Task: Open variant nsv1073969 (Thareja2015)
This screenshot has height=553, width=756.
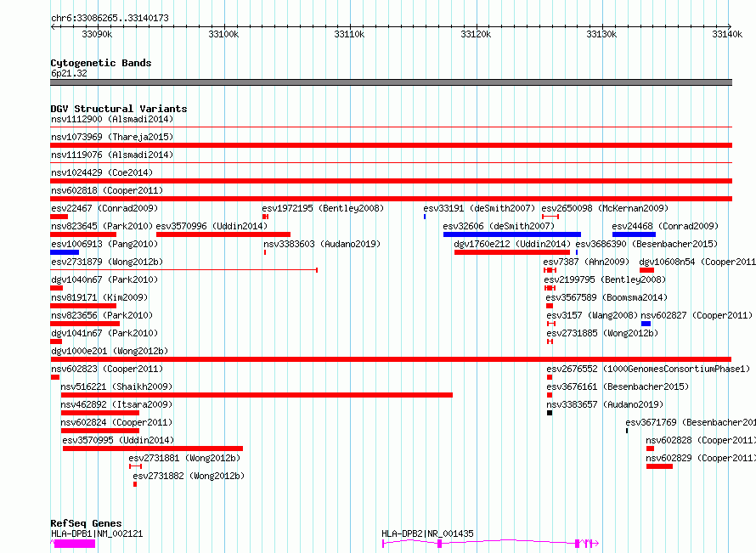Action: pos(112,137)
